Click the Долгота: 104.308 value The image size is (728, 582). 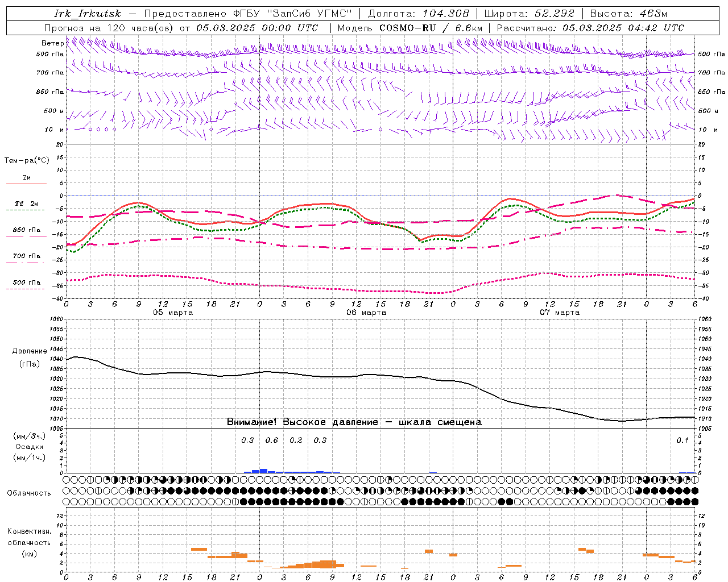coord(419,14)
